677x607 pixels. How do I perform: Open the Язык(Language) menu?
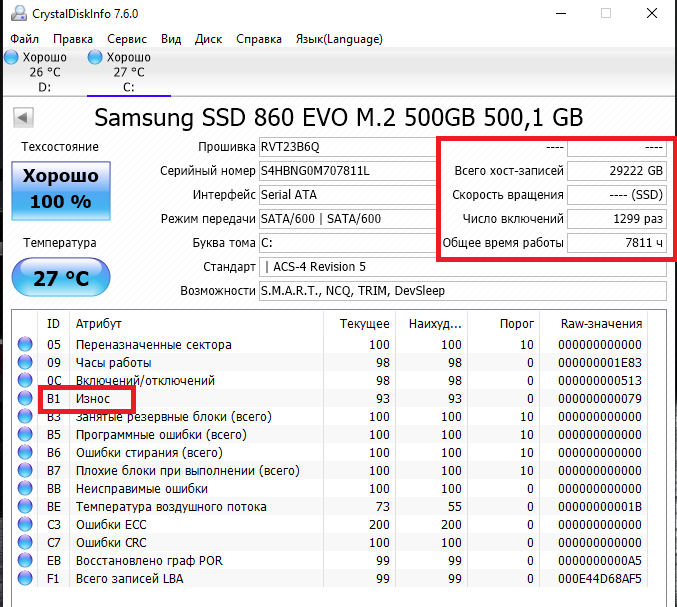coord(339,39)
